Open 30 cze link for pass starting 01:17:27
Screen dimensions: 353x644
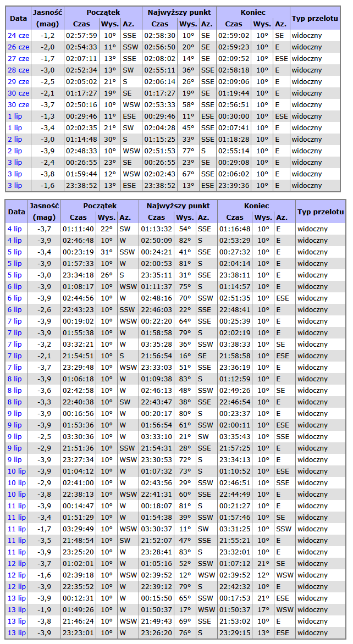point(19,93)
